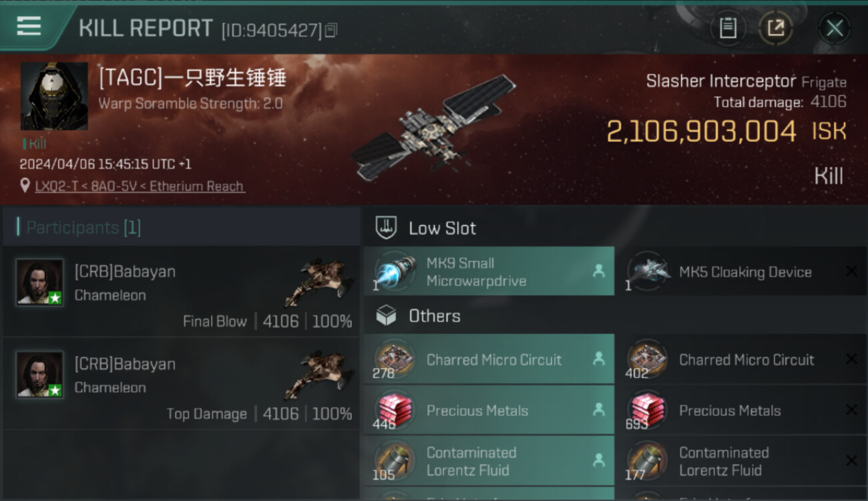Open Babayan's Top Damage participant entry
The height and width of the screenshot is (501, 868).
(x=181, y=384)
